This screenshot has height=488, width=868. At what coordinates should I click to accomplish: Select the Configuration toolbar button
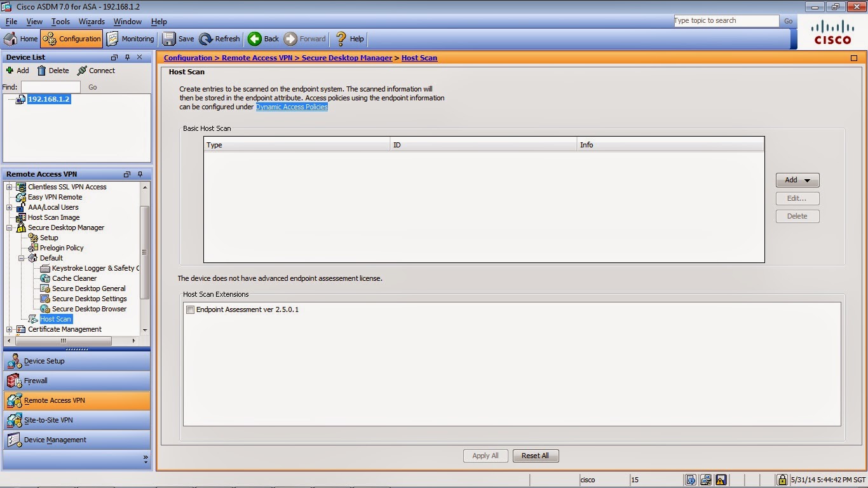click(x=71, y=39)
